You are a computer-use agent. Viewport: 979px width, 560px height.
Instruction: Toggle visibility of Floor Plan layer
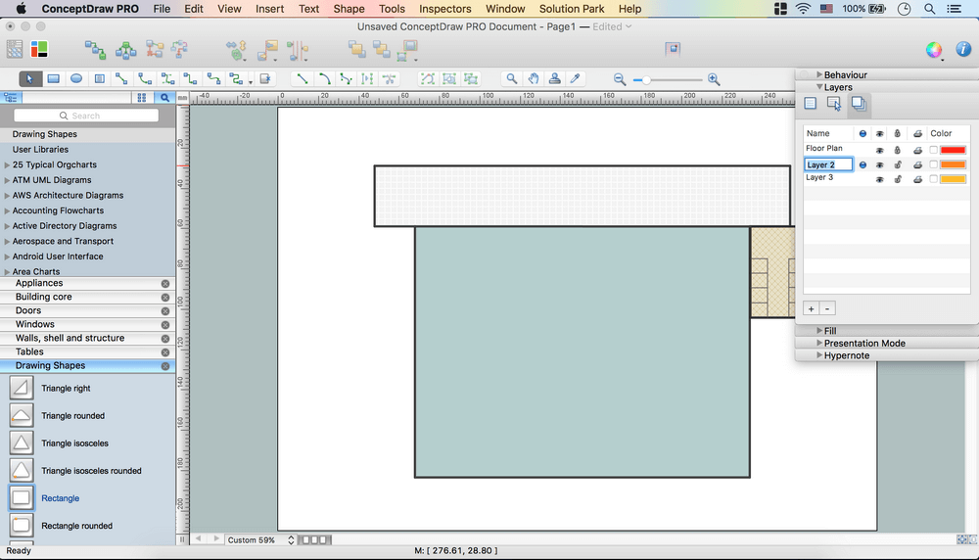pos(879,150)
